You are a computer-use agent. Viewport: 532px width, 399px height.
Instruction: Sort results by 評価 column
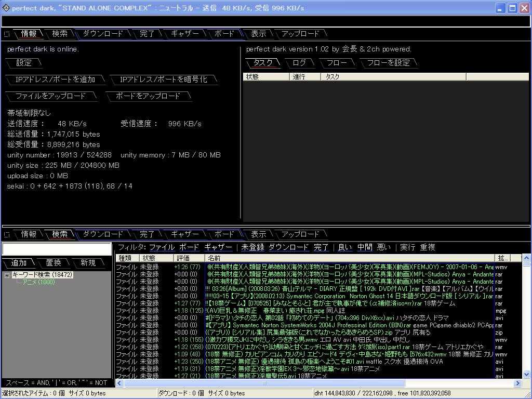189,258
